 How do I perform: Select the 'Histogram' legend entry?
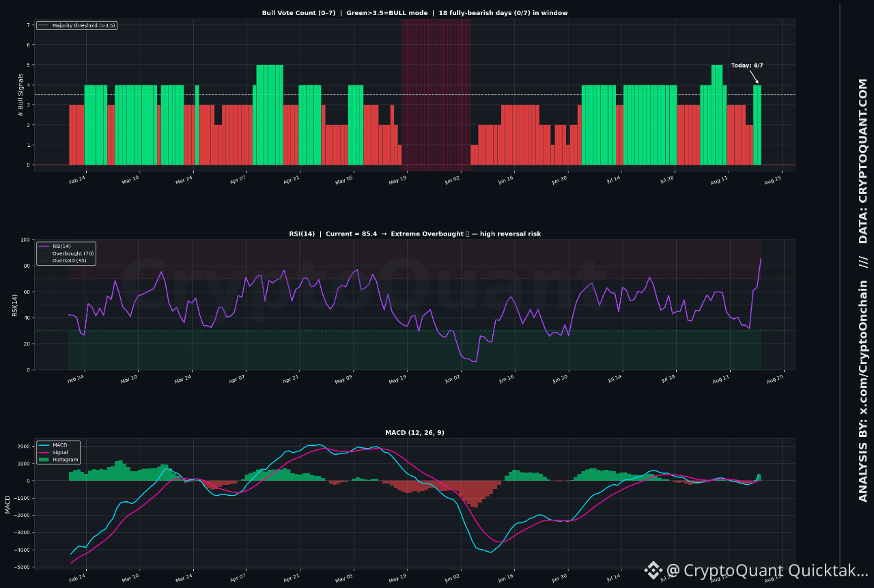[x=58, y=460]
